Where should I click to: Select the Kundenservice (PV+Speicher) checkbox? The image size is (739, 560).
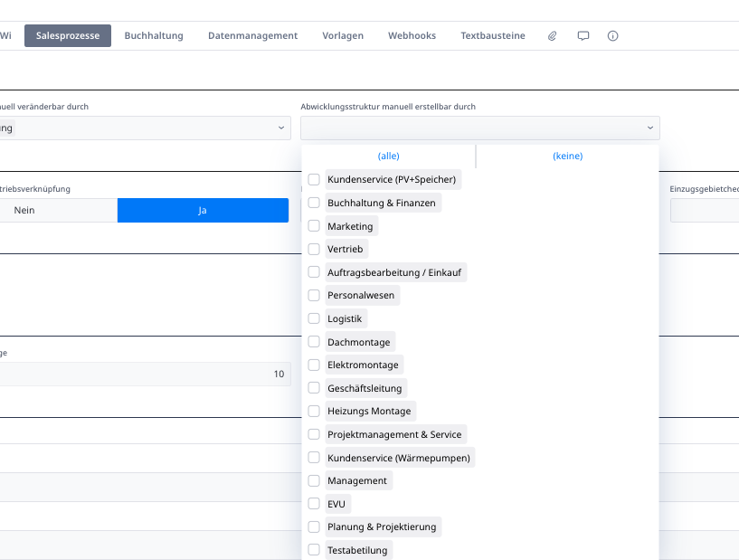click(314, 179)
